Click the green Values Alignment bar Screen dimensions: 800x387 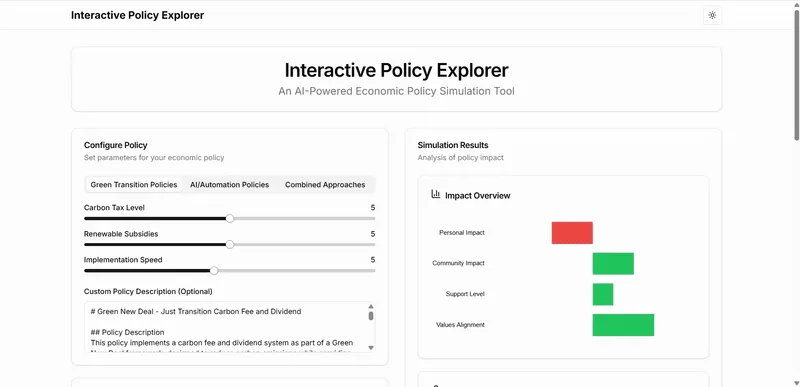[623, 325]
